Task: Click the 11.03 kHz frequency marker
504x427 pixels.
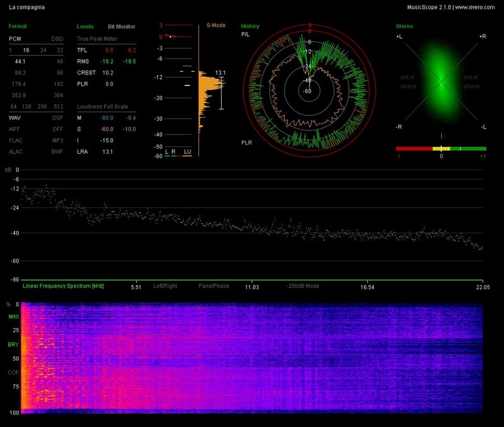Action: [251, 287]
